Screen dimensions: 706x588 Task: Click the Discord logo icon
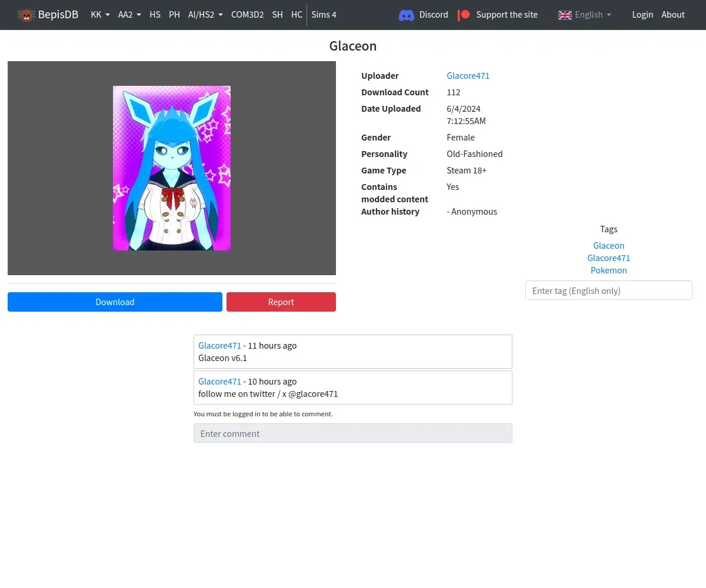click(x=407, y=15)
